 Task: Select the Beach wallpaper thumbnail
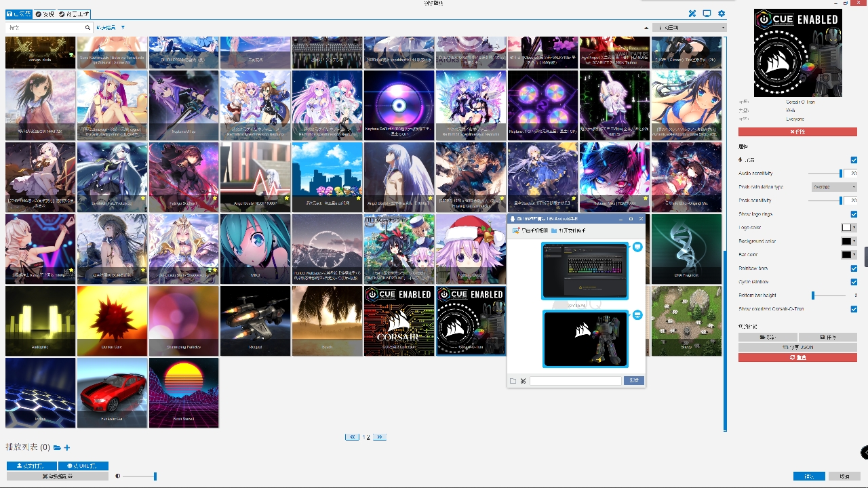click(x=327, y=321)
